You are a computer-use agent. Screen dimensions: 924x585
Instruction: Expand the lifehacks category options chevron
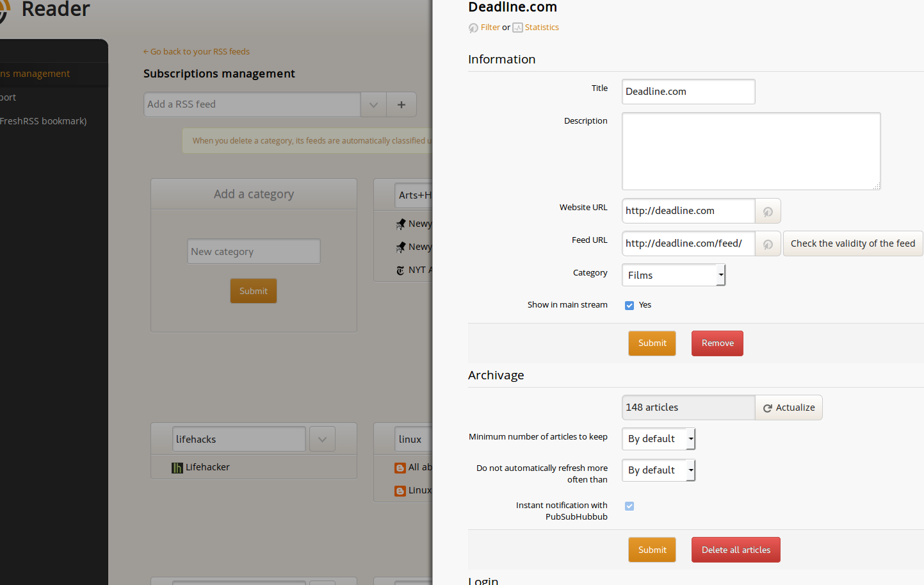(x=322, y=439)
